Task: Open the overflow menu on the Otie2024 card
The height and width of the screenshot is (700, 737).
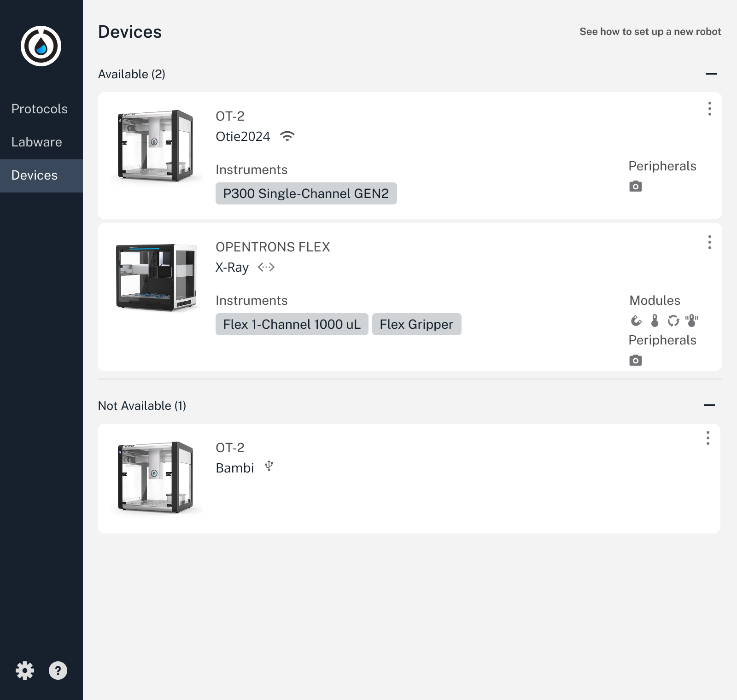Action: [709, 109]
